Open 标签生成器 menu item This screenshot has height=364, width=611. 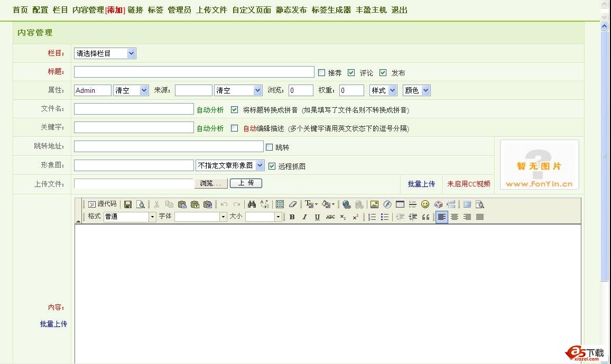coord(331,10)
